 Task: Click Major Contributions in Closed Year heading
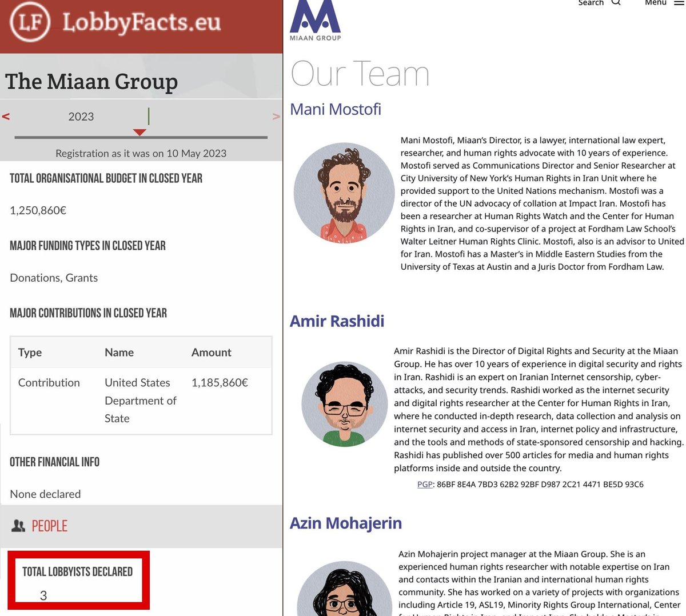click(88, 313)
